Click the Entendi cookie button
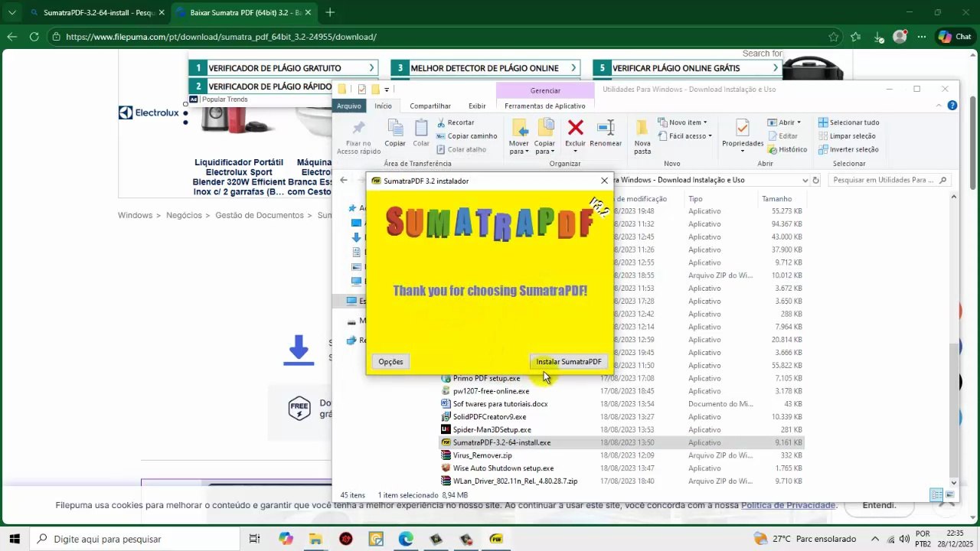Image resolution: width=980 pixels, height=551 pixels. (x=879, y=505)
